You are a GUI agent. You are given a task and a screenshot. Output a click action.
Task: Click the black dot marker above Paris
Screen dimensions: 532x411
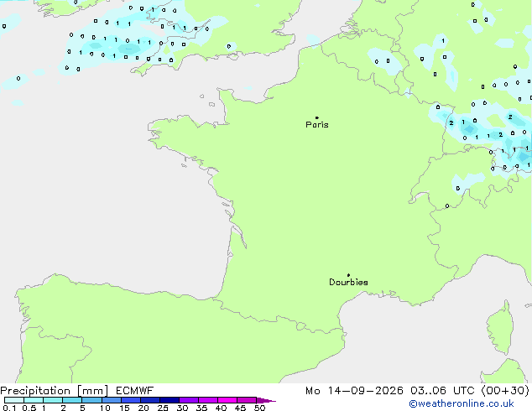tap(317, 117)
